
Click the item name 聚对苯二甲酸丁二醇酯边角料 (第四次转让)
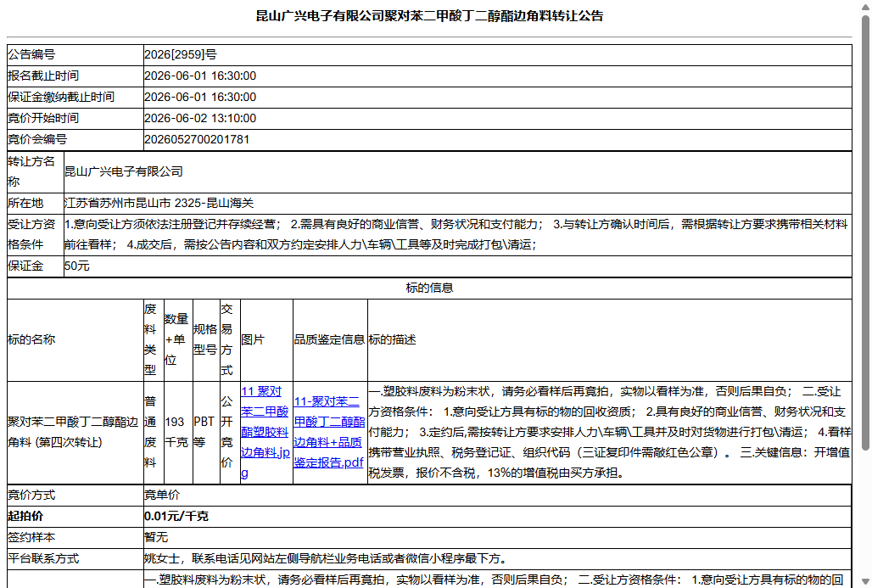73,432
